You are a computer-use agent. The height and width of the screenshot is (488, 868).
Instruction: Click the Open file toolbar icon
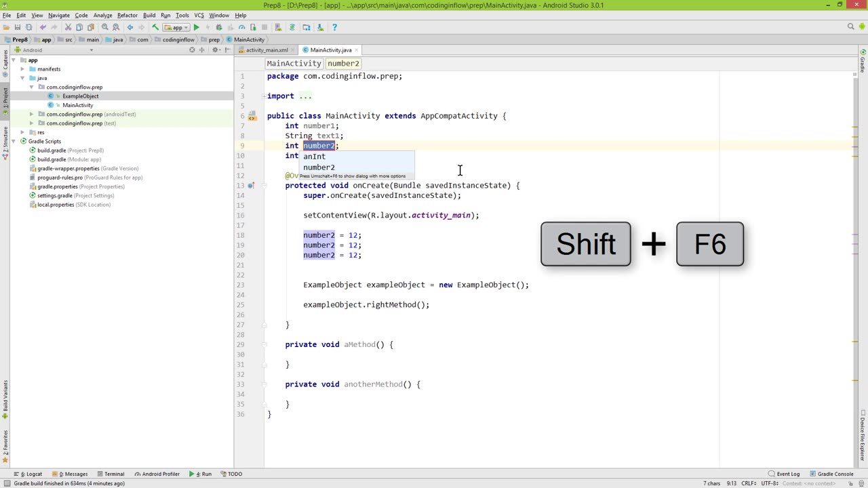click(x=6, y=27)
